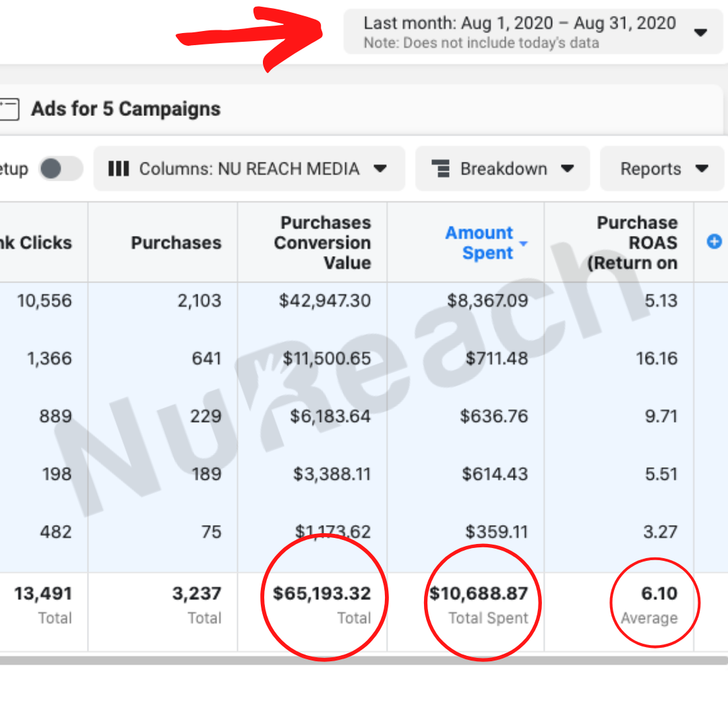Open the Breakdown dropdown menu
Viewport: 728px width, 728px height.
503,169
